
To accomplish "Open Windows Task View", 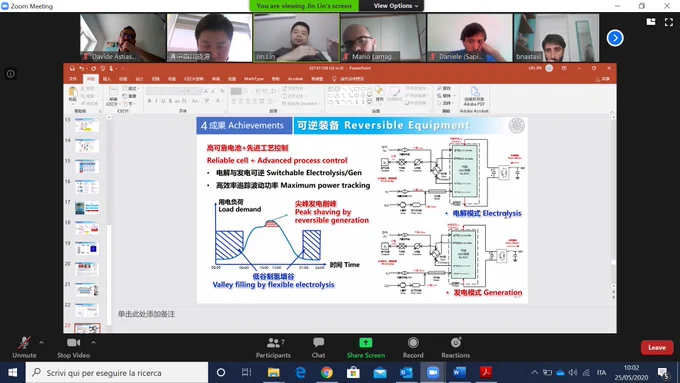I will coord(246,373).
